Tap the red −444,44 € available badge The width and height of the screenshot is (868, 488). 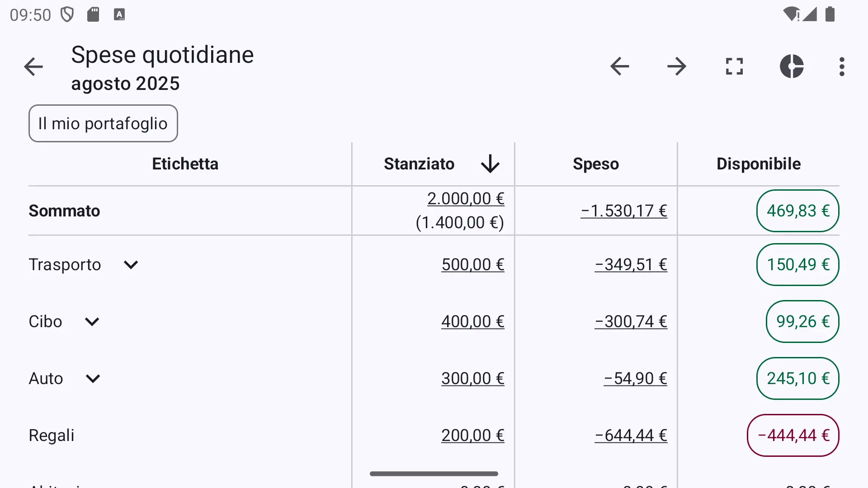coord(793,436)
